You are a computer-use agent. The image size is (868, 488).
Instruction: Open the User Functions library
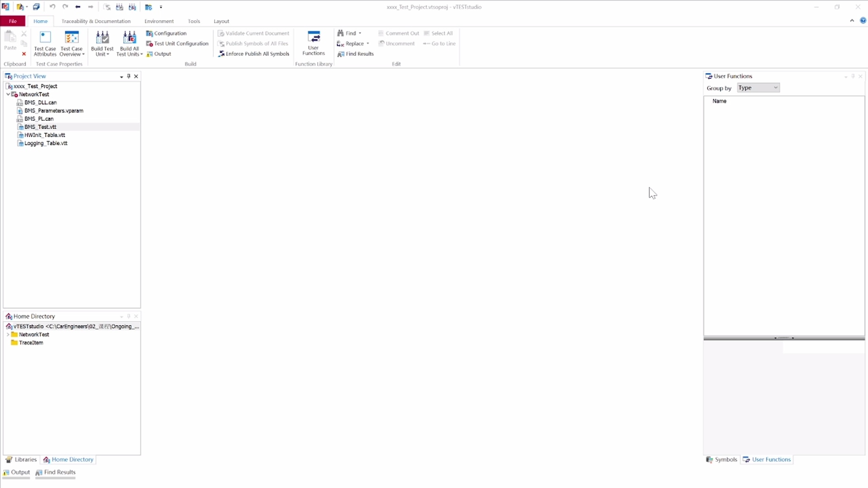[x=313, y=44]
